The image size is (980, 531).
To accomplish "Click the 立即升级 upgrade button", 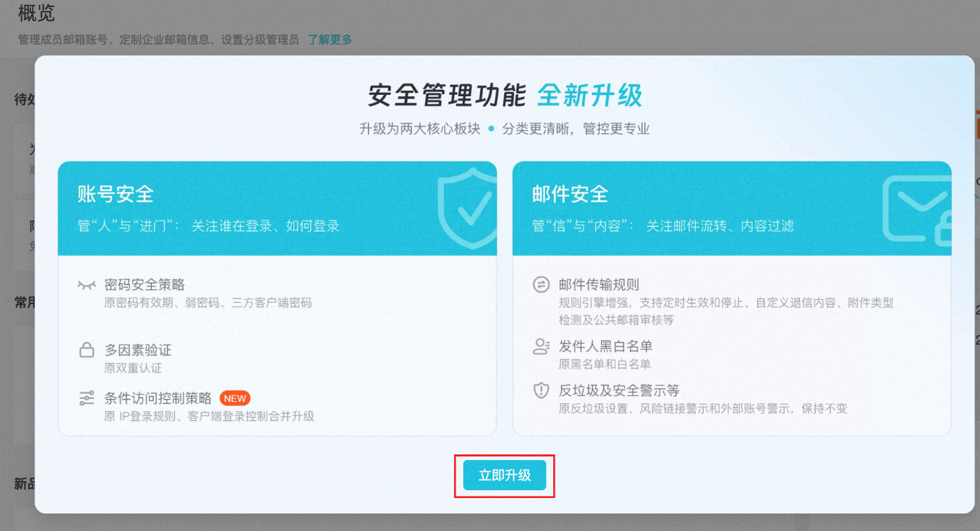I will (505, 476).
